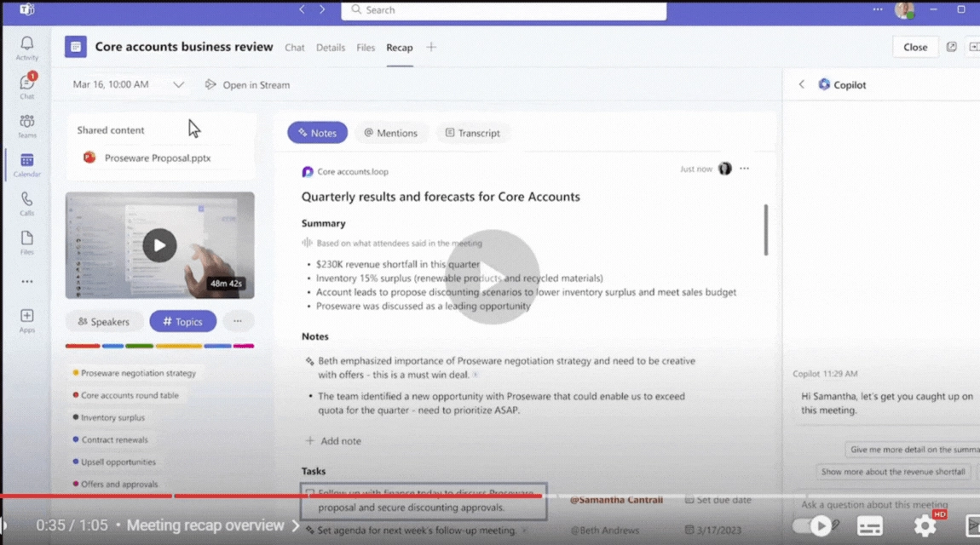Toggle the video autoplay switch
980x545 pixels.
811,525
